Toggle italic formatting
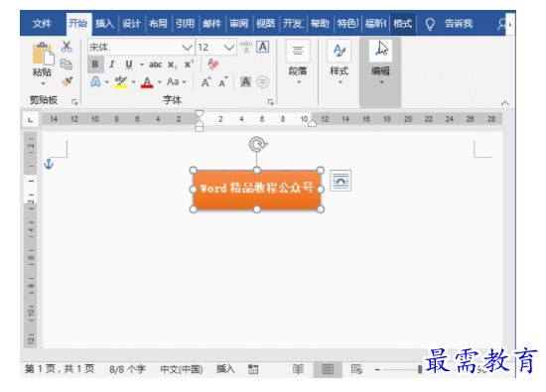This screenshot has width=546, height=392. [x=112, y=65]
